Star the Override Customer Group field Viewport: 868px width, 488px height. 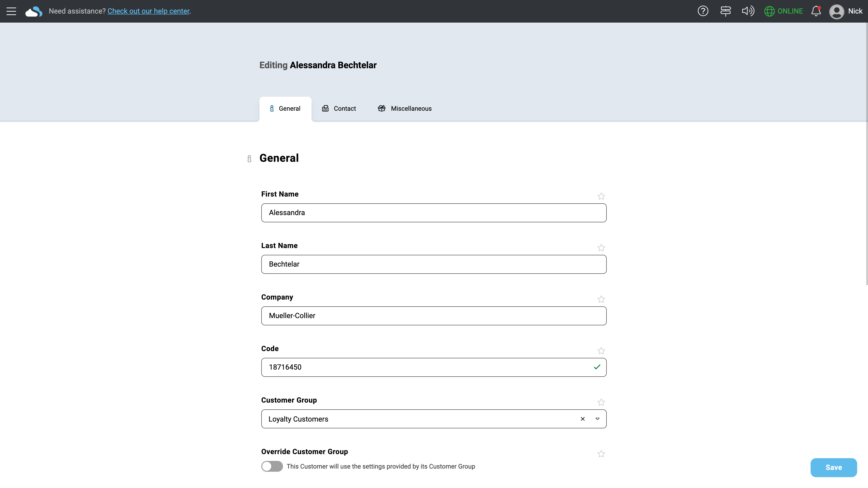[x=601, y=454]
